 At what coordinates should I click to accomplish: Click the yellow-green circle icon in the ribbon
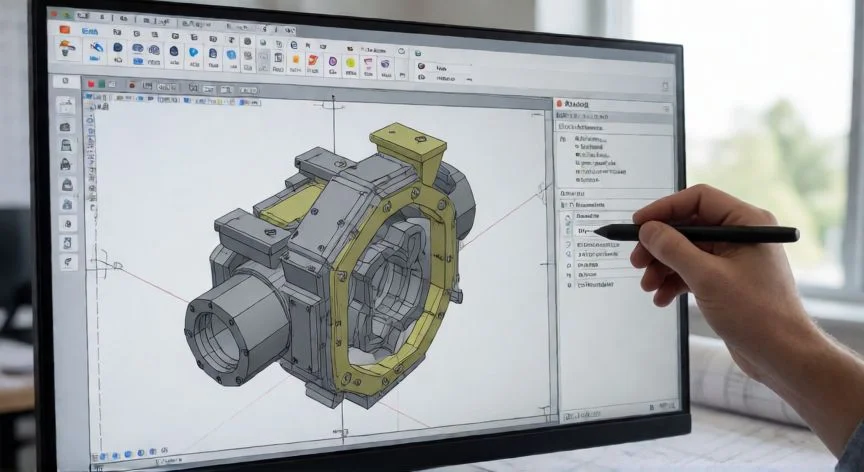coord(350,63)
